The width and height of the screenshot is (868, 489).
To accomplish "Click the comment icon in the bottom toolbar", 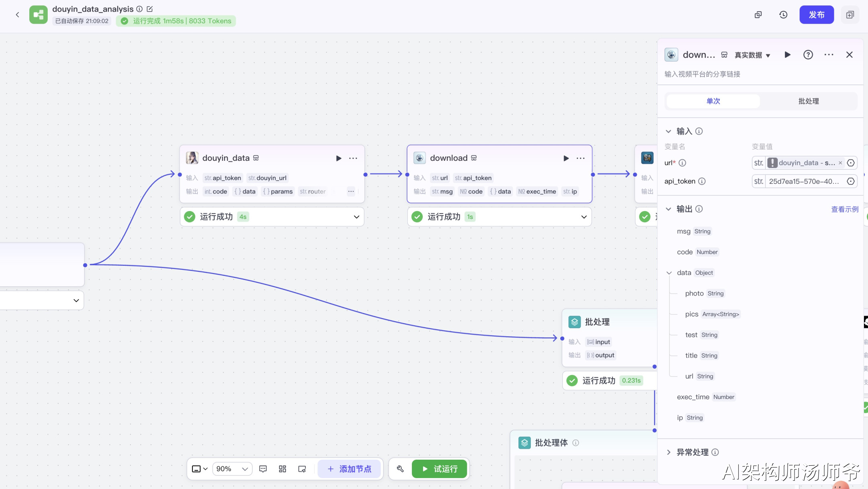I will pos(263,469).
